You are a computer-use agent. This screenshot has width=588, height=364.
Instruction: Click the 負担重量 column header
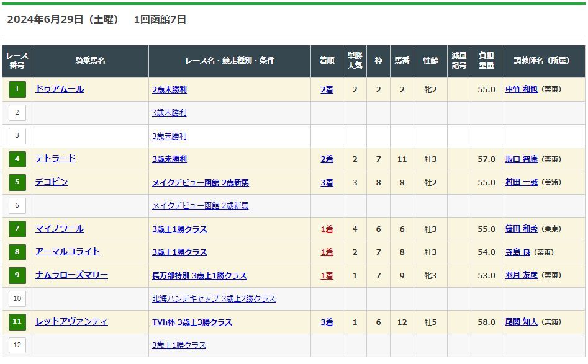486,61
